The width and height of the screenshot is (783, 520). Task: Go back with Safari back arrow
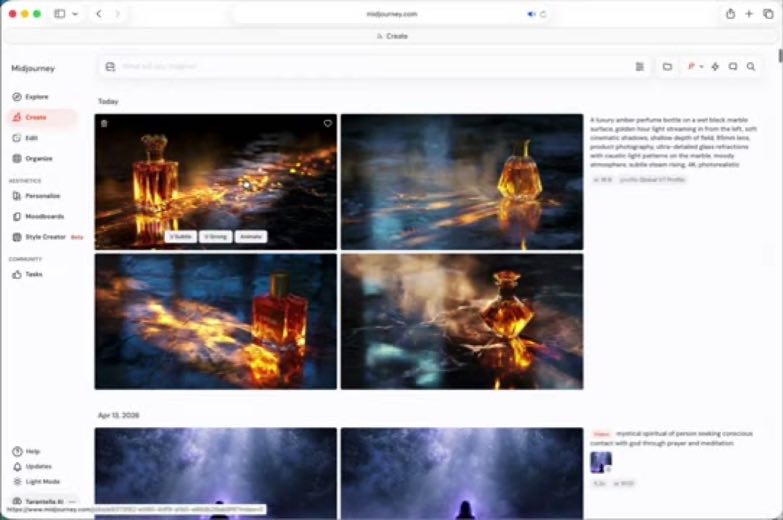pyautogui.click(x=99, y=14)
